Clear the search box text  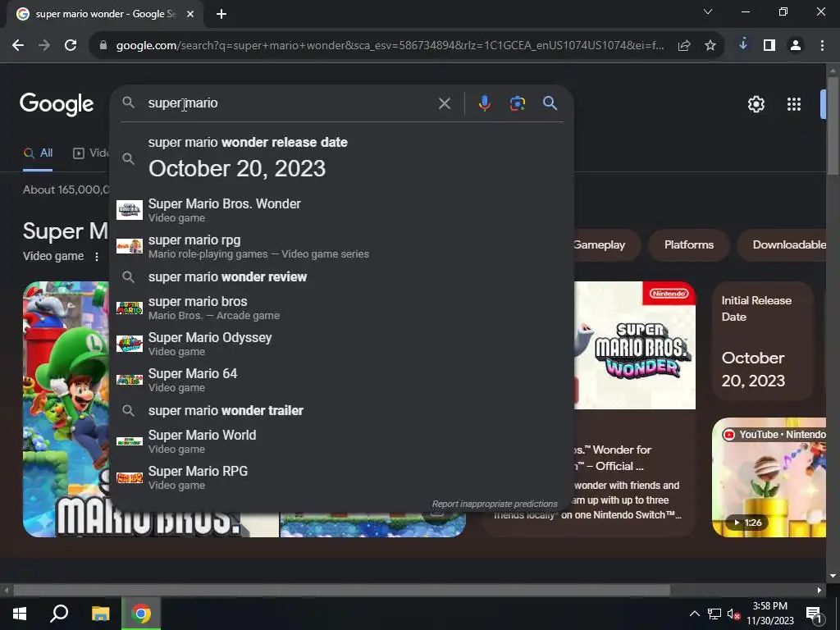pos(444,103)
